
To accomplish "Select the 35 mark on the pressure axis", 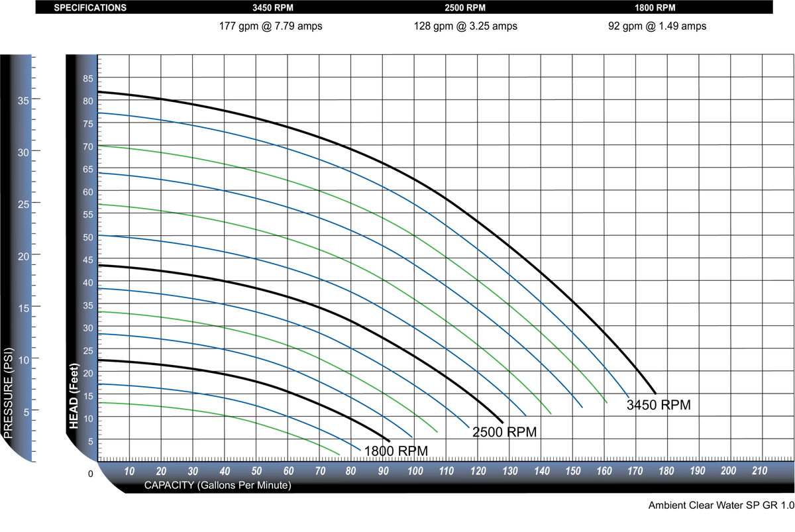I will tap(23, 101).
